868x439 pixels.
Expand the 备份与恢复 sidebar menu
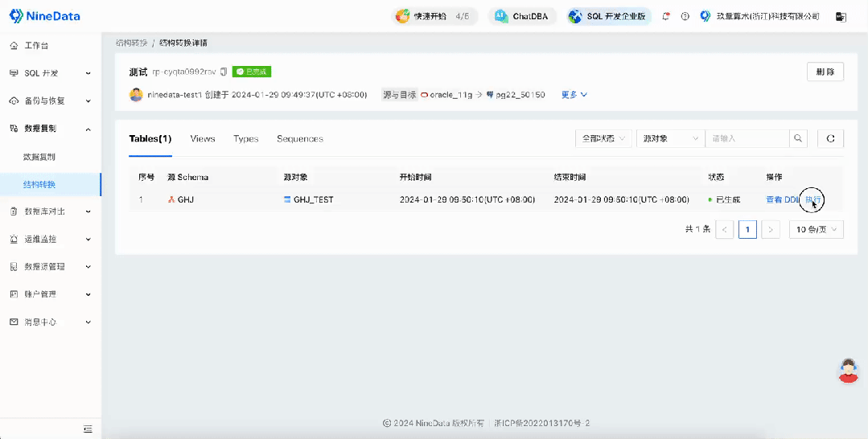pyautogui.click(x=51, y=101)
